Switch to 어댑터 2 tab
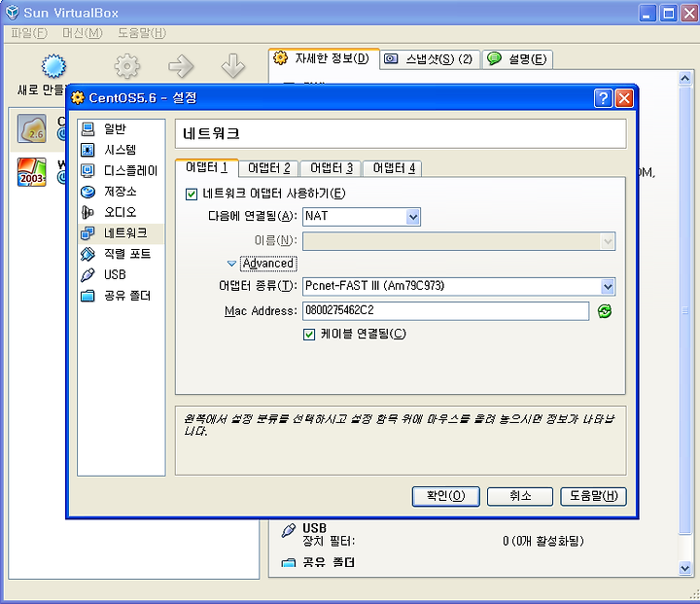 point(269,168)
